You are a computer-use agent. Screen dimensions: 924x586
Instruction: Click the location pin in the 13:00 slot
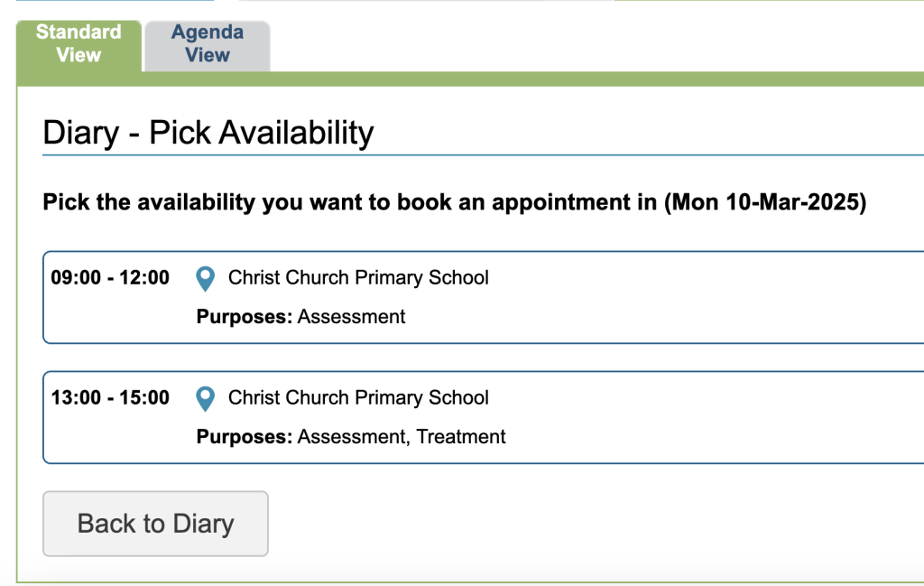(x=206, y=398)
